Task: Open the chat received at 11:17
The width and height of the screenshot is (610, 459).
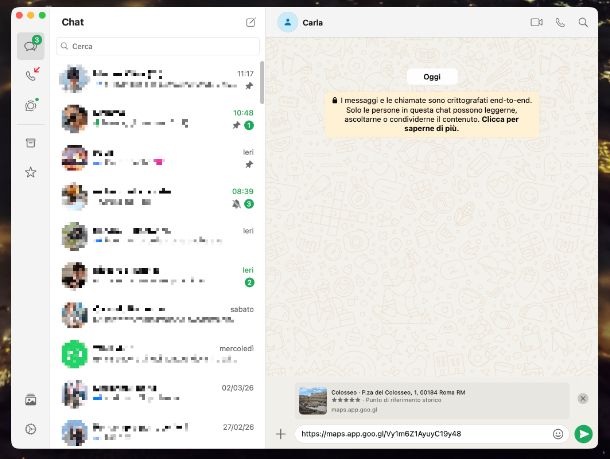Action: pyautogui.click(x=158, y=79)
